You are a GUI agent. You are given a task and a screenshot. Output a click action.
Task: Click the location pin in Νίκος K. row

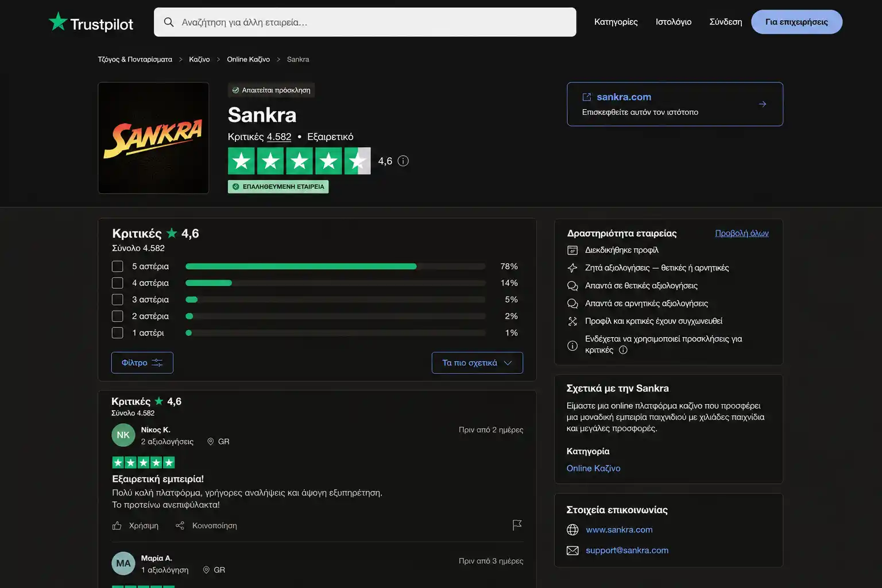coord(210,442)
